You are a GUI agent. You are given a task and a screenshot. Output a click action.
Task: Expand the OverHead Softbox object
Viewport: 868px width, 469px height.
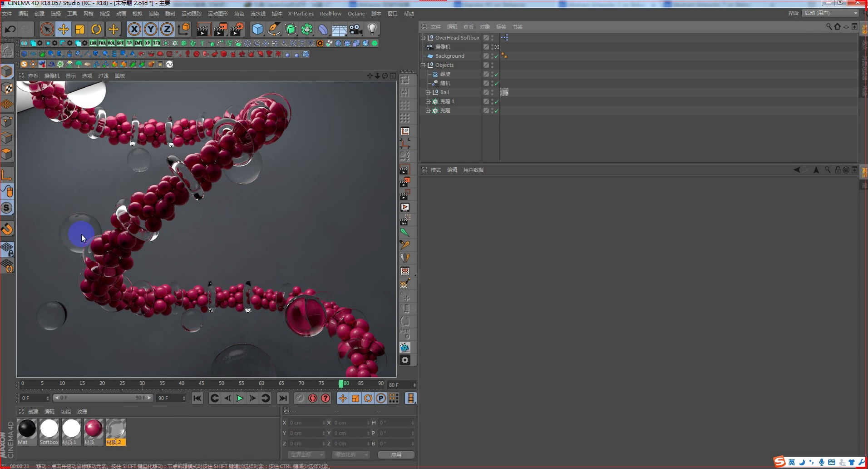click(423, 38)
